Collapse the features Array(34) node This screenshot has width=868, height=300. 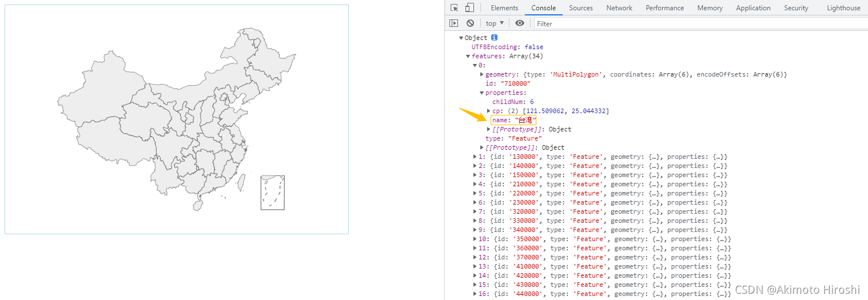click(x=468, y=56)
